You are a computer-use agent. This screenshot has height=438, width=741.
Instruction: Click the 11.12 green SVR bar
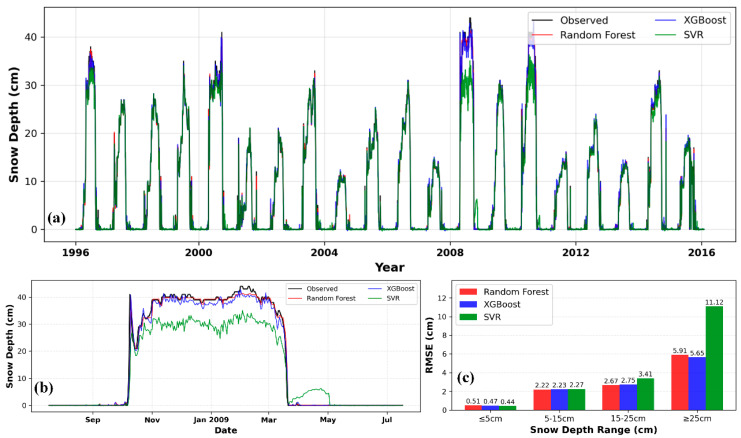point(714,358)
